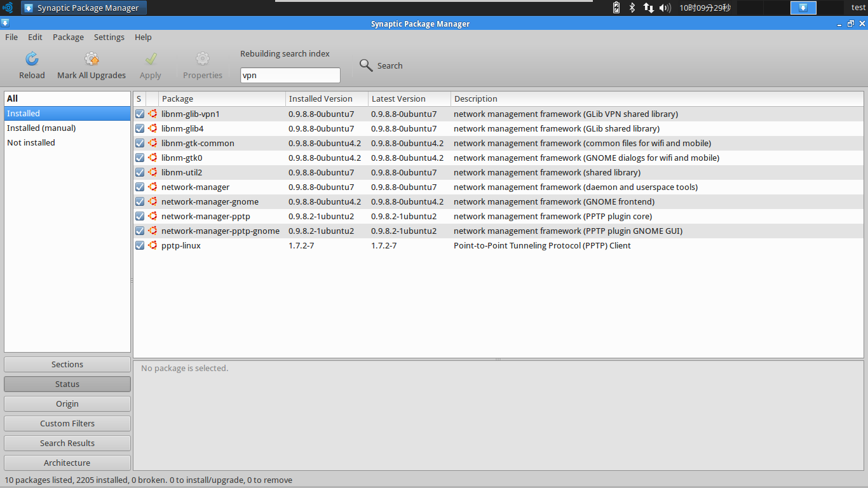Click the Reload toolbar icon
This screenshot has width=868, height=488.
click(x=32, y=59)
